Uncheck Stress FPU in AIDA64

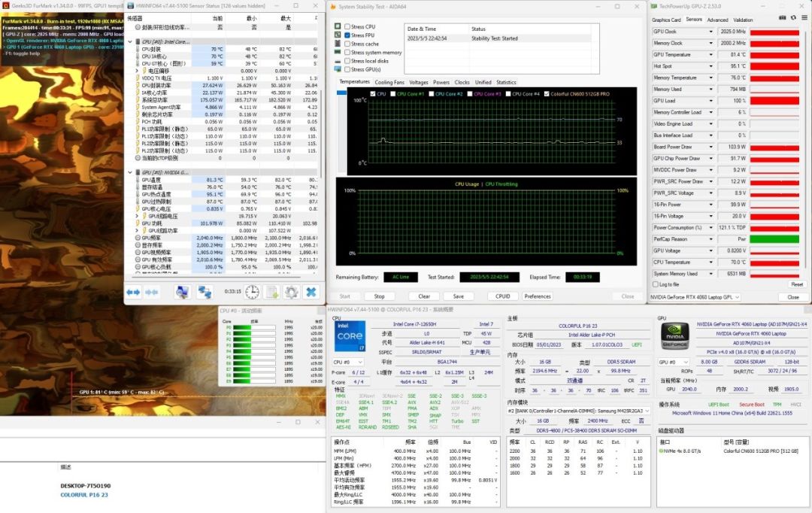click(347, 35)
